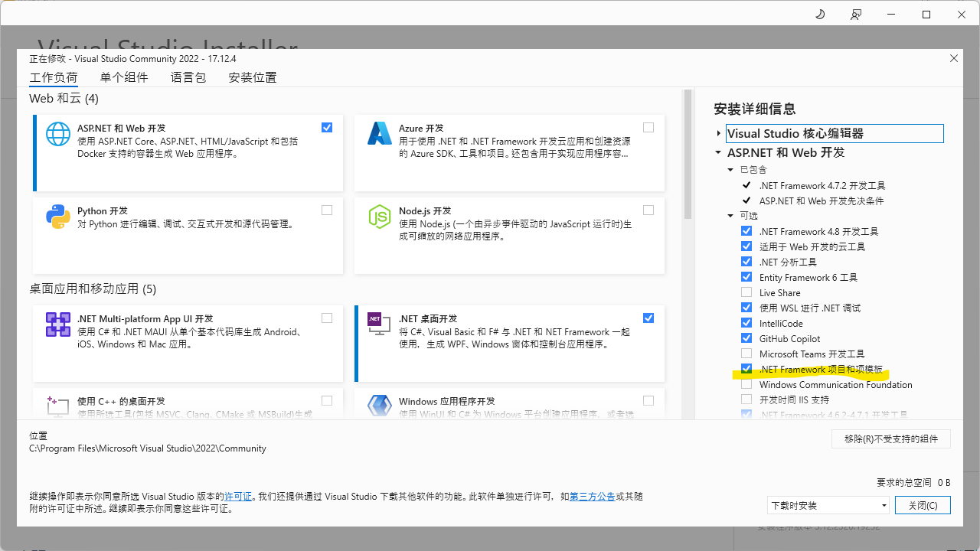980x551 pixels.
Task: Uncheck the ASP.NET 和 Web 开发 workload
Action: pyautogui.click(x=327, y=127)
